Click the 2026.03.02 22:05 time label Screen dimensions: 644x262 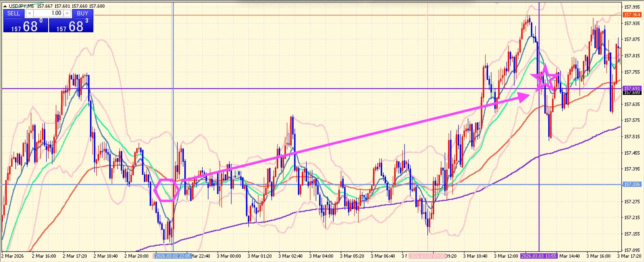click(173, 256)
